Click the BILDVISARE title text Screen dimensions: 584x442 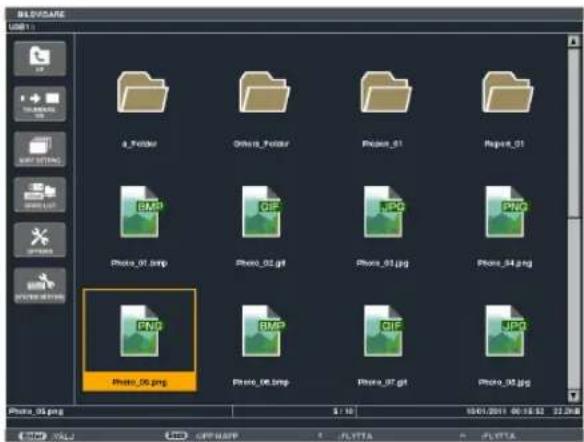coord(41,15)
